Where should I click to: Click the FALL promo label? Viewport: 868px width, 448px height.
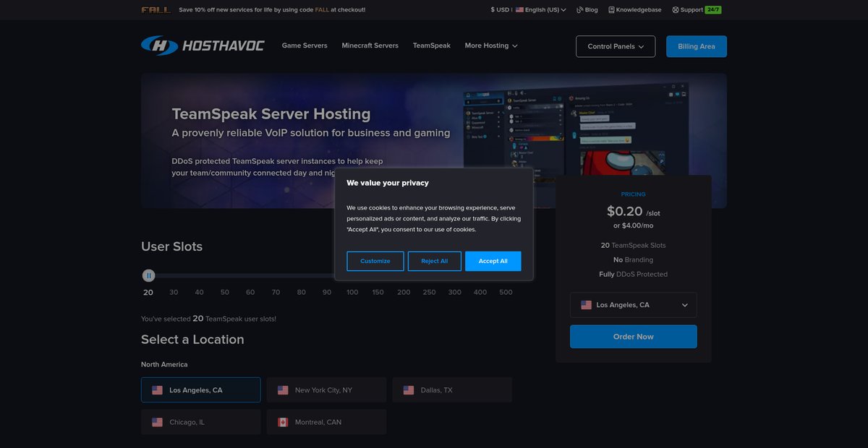156,10
